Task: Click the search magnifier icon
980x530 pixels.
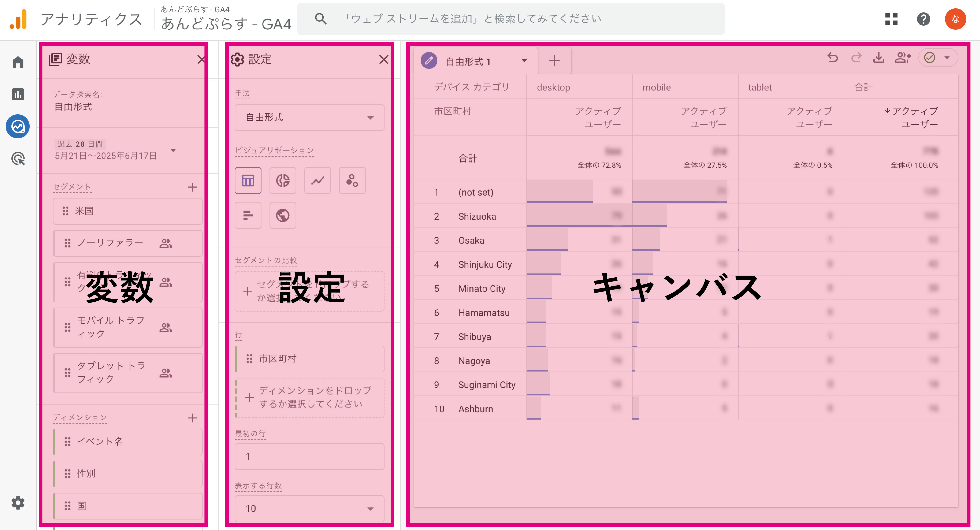Action: [x=321, y=19]
